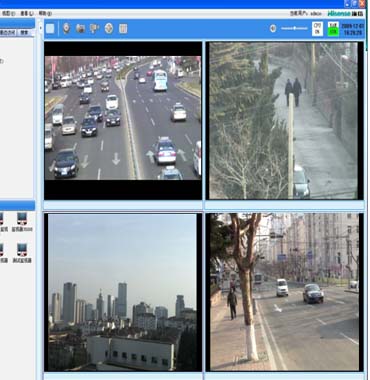Collapse the left panel with the small arrow

(x=41, y=29)
